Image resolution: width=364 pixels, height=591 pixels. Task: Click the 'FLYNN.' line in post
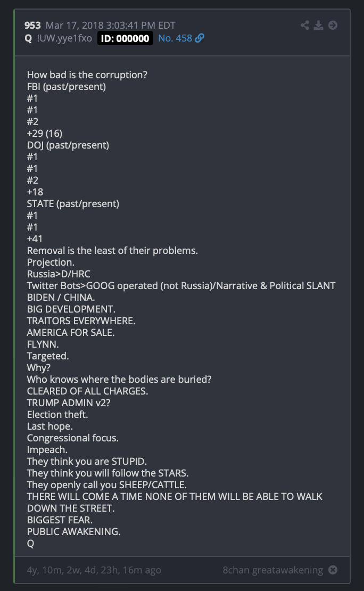point(43,344)
